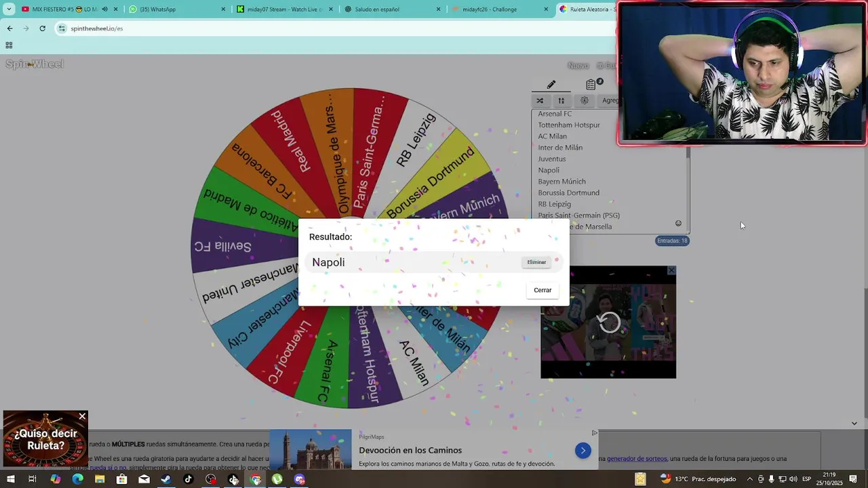Viewport: 868px width, 488px height.
Task: Select 'Tottenham Hotspur' in the entries list
Action: click(x=569, y=125)
